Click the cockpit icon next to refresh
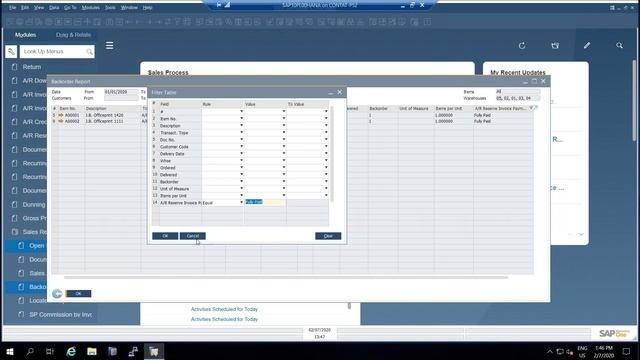The width and height of the screenshot is (640, 360). [555, 46]
